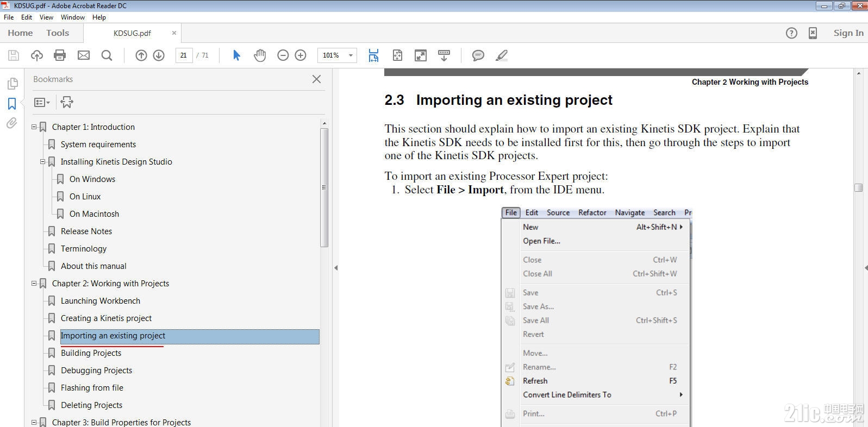Open the Attachments paperclip panel
The image size is (868, 427).
pos(12,123)
